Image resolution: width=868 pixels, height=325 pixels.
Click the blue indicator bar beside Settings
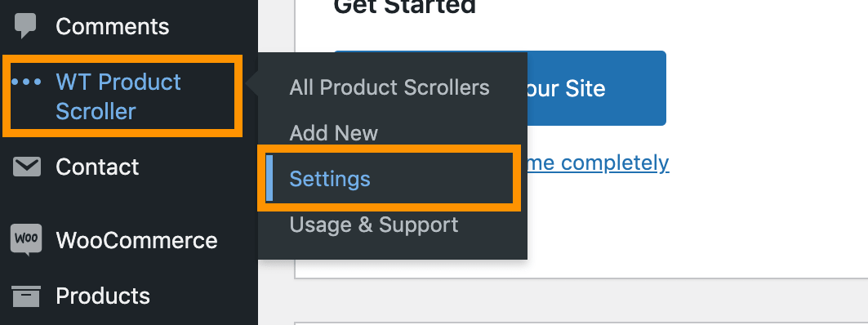coord(269,178)
